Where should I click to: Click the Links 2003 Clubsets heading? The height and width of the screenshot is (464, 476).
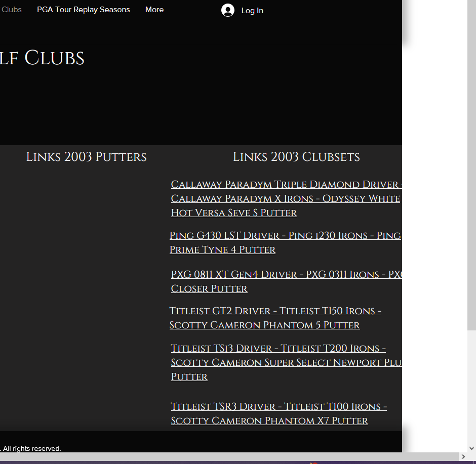pos(296,157)
